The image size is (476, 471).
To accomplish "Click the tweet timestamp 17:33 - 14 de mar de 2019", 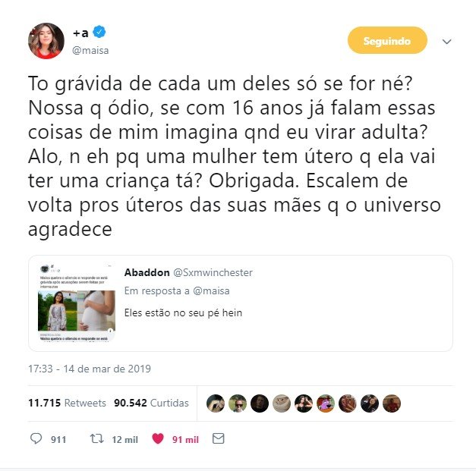I will (90, 369).
